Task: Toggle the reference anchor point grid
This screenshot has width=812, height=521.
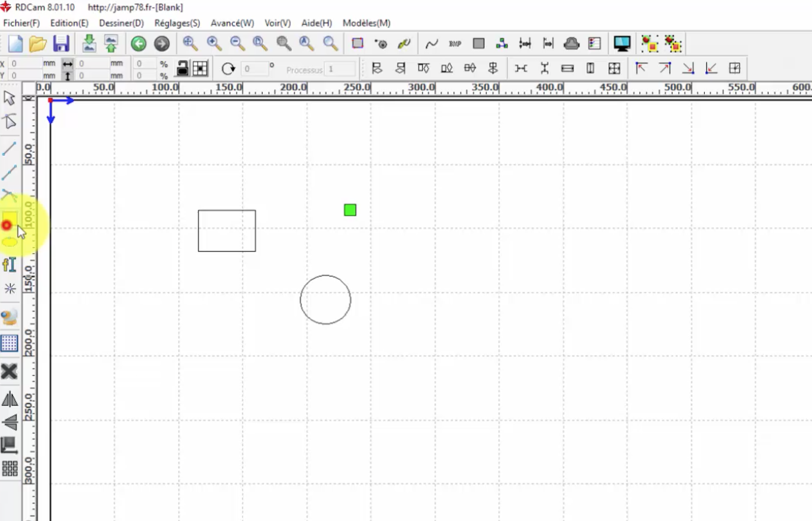Action: 200,69
